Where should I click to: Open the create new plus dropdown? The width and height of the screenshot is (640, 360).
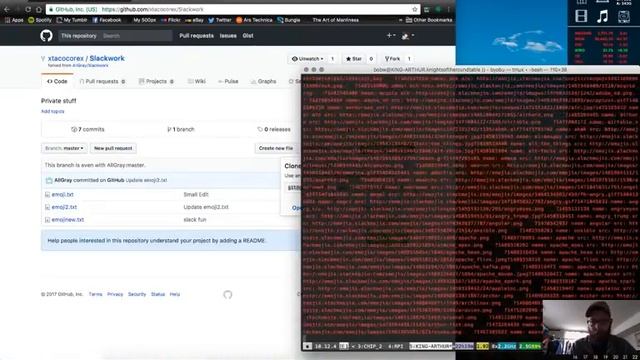point(391,36)
